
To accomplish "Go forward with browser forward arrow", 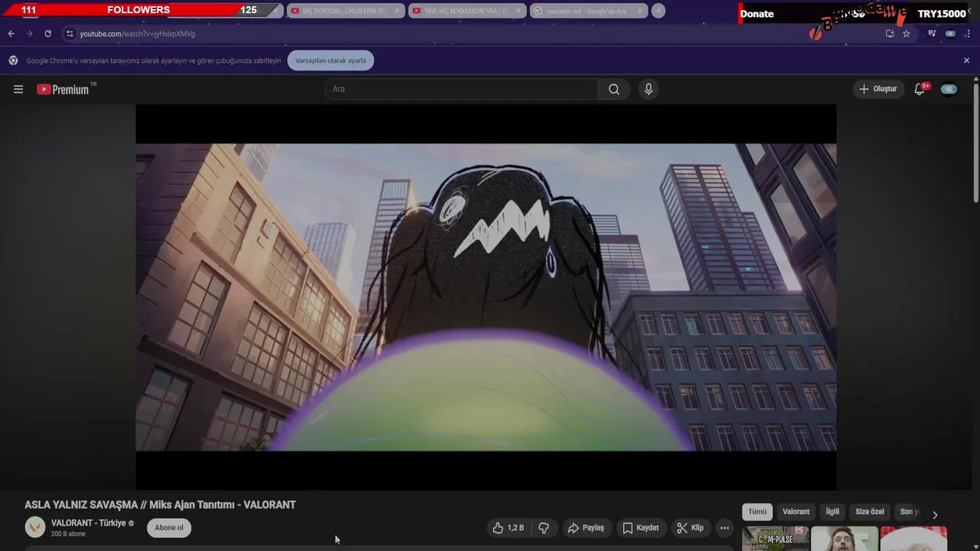I will (29, 34).
